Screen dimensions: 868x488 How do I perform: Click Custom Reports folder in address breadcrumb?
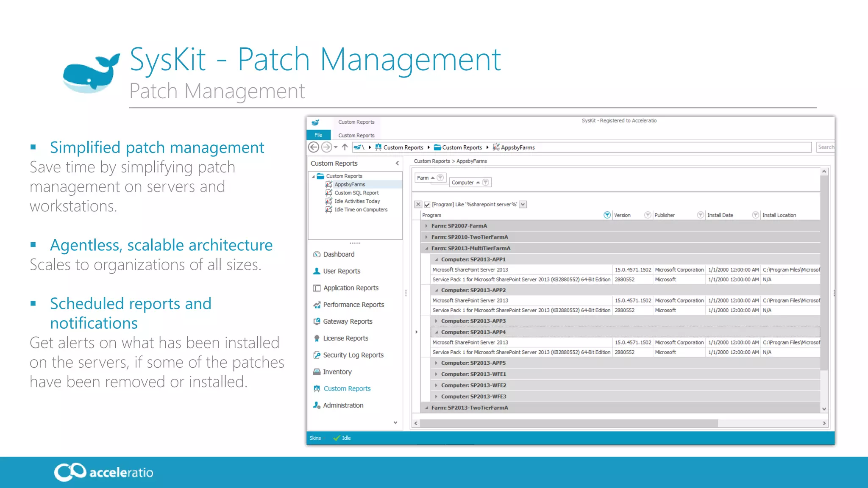click(458, 147)
